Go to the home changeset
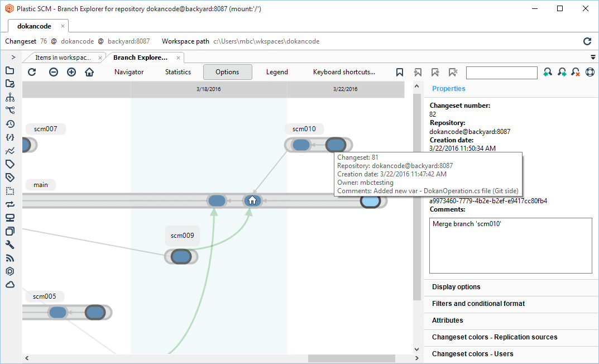 89,72
